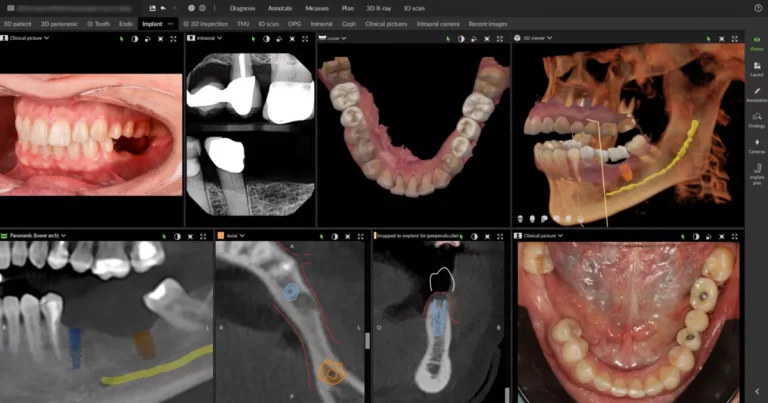Maximize the 3D viewer pane

pos(736,38)
